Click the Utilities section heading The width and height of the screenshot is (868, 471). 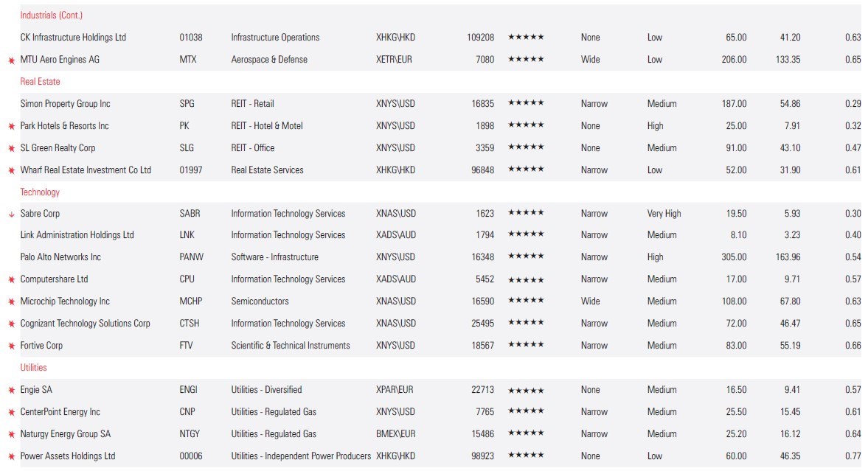click(x=33, y=368)
